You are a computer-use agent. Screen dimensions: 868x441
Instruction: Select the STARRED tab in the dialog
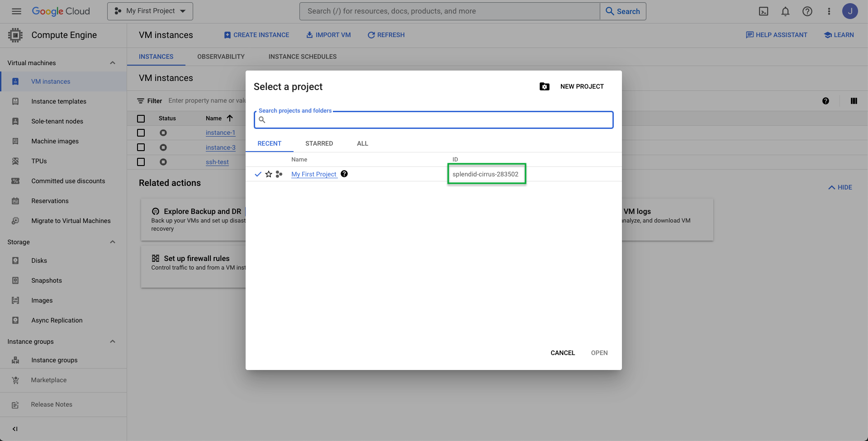tap(319, 143)
